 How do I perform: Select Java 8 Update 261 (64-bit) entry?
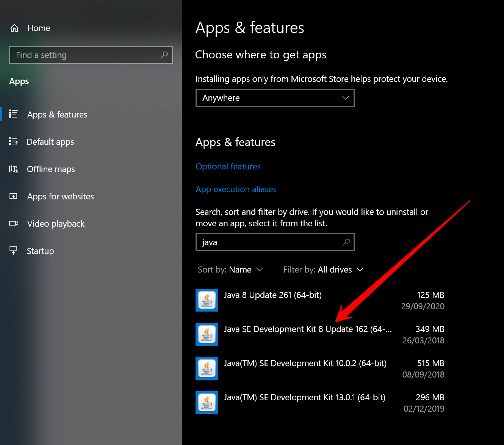(320, 300)
